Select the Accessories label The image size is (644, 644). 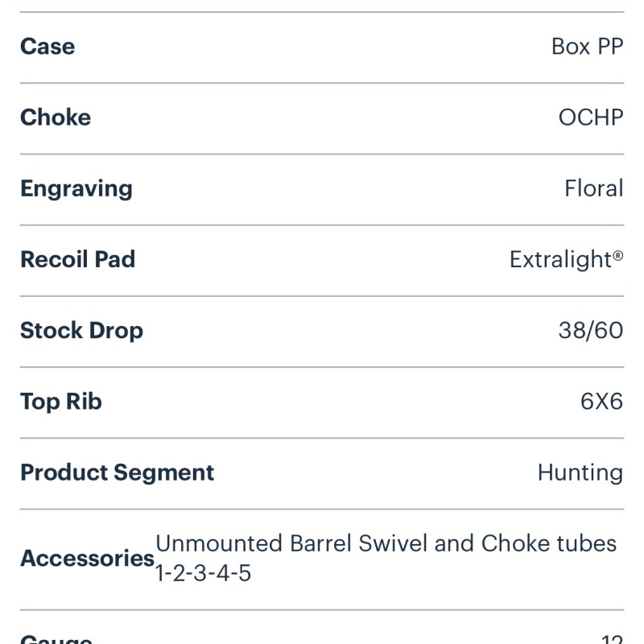tap(88, 559)
